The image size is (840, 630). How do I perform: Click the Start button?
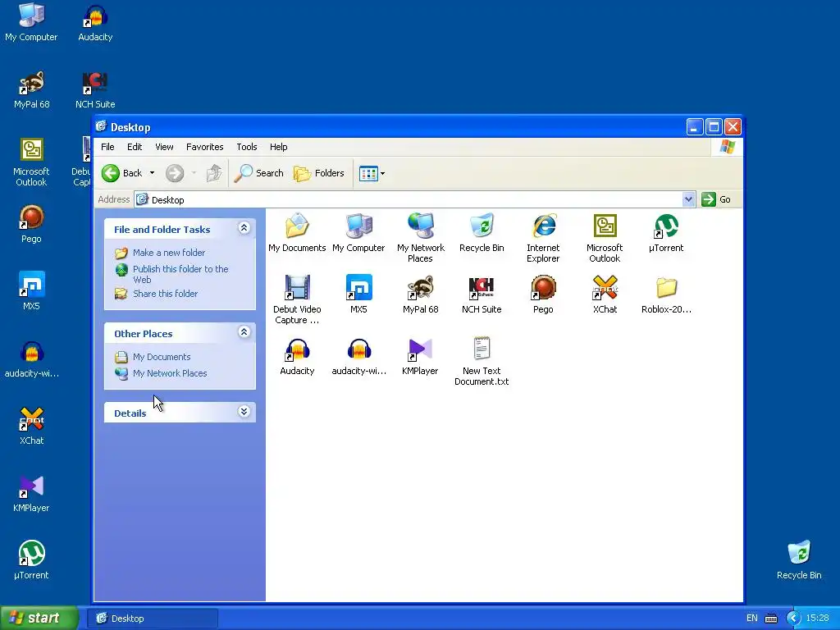[39, 618]
